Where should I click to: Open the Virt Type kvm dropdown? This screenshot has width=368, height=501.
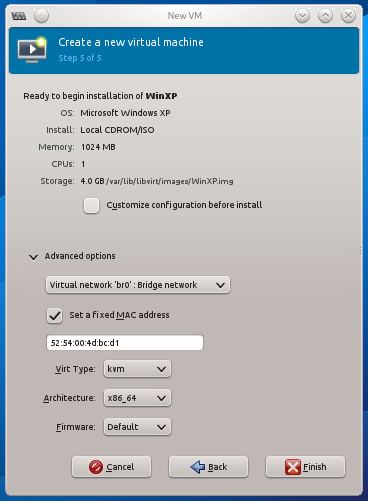pos(137,369)
